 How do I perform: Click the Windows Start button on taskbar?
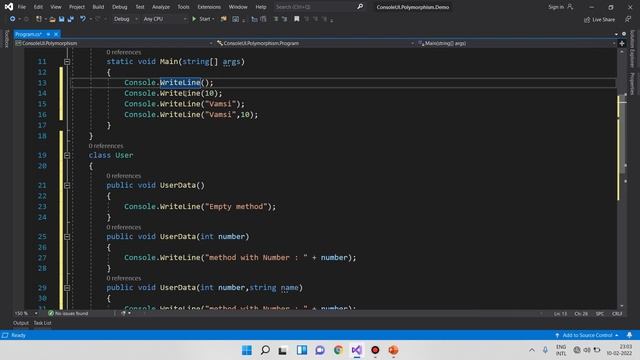[247, 350]
